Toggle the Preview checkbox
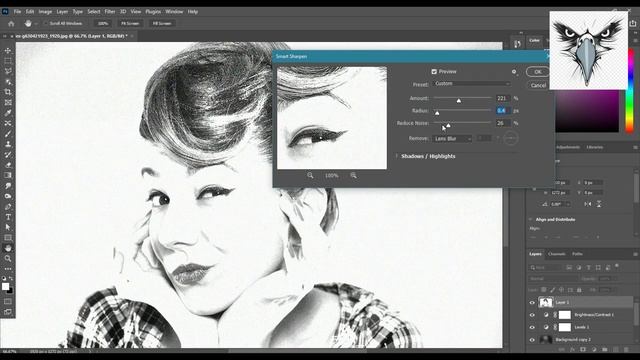Screen dimensions: 640x360 click(434, 71)
